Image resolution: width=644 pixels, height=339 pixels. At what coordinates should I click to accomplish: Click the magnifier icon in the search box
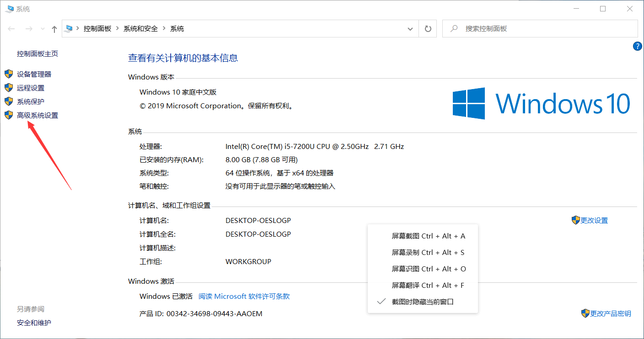click(x=454, y=29)
